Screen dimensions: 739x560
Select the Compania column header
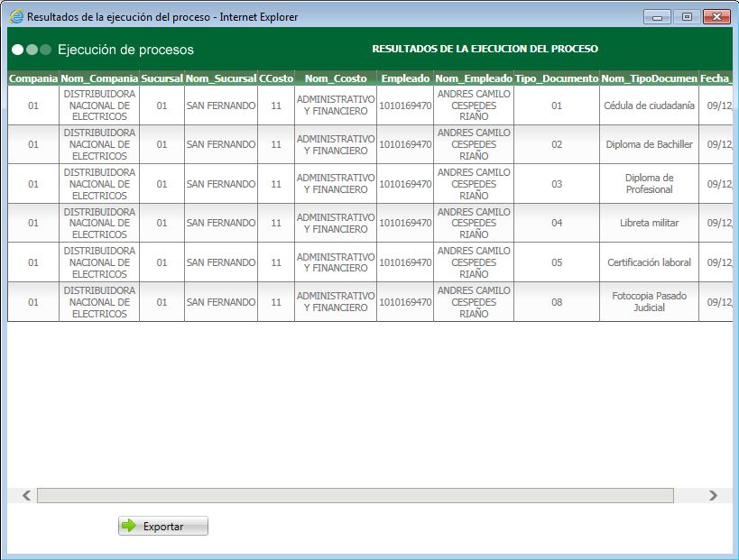[x=32, y=78]
